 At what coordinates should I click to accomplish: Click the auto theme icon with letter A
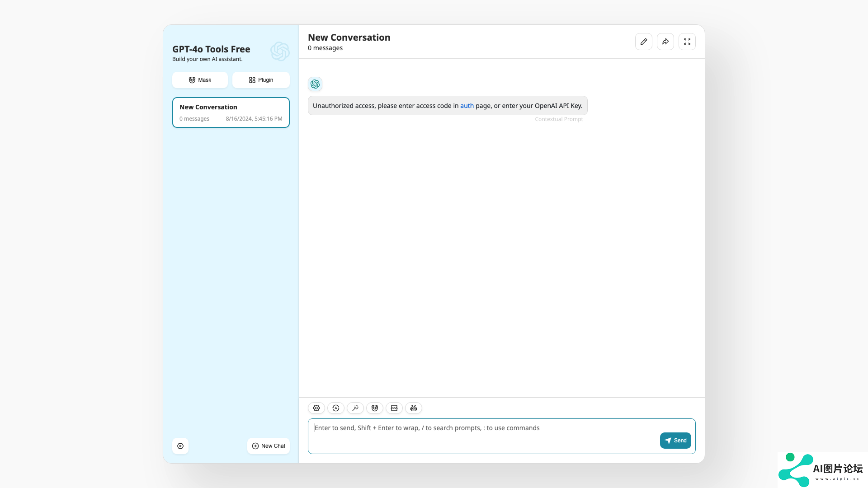pos(336,408)
